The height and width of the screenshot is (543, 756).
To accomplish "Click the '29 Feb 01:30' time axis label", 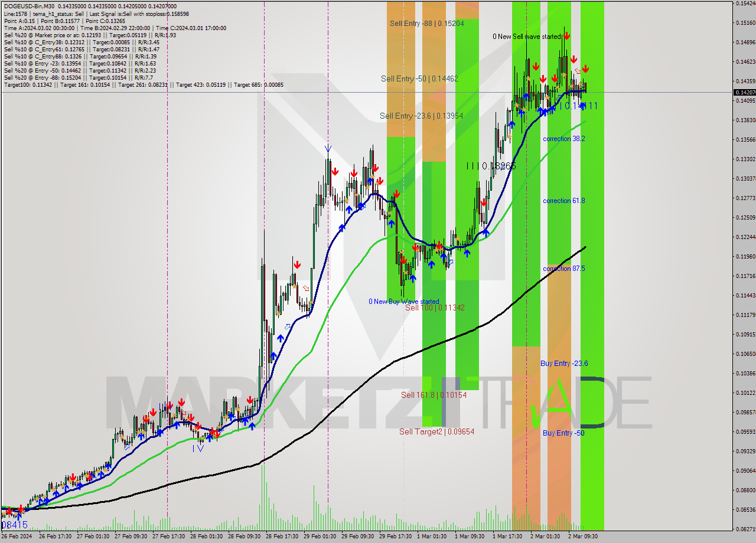I will [x=321, y=537].
